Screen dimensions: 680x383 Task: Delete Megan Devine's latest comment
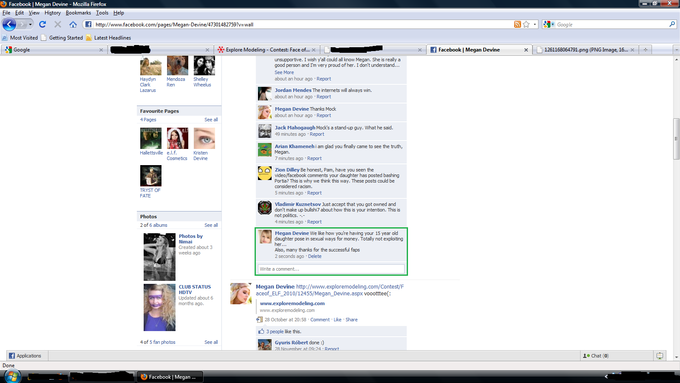[315, 256]
